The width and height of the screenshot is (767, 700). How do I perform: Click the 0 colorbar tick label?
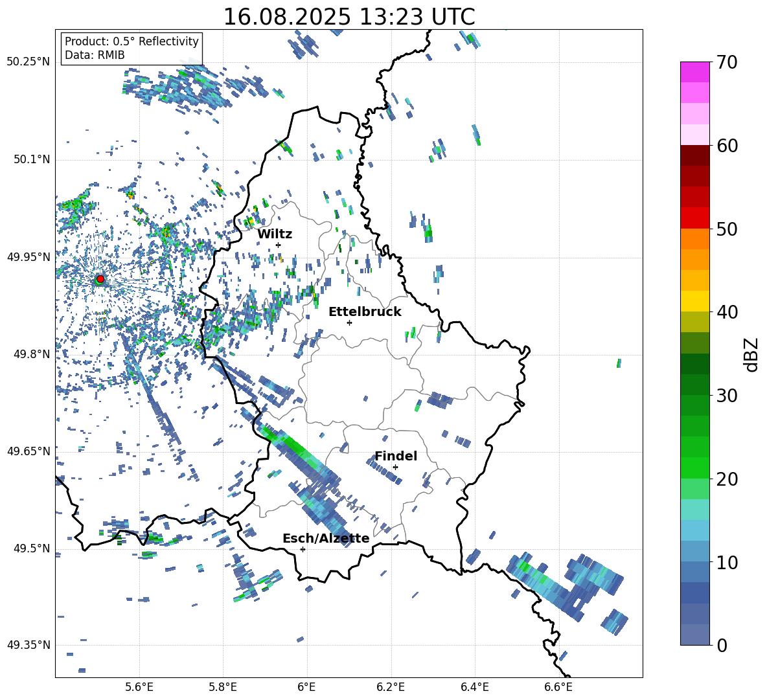click(722, 646)
